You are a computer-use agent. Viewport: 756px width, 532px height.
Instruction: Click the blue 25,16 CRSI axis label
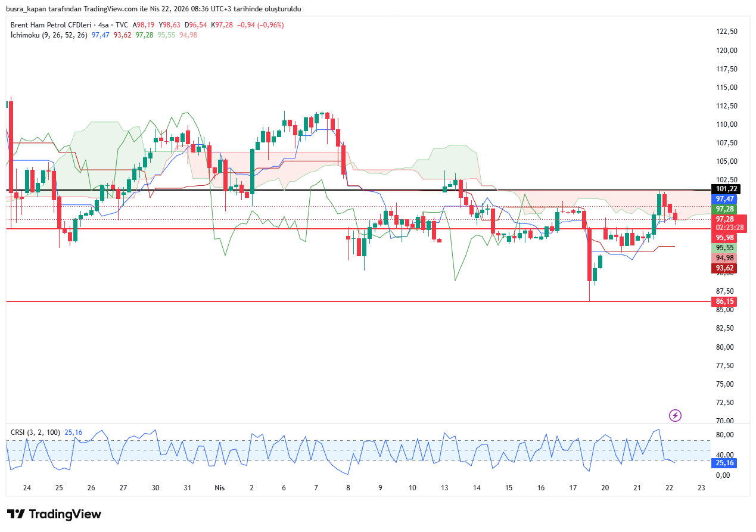724,463
